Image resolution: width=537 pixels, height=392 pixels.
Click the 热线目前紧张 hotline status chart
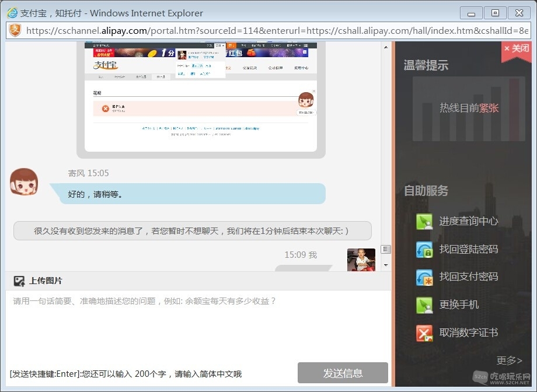pyautogui.click(x=469, y=108)
